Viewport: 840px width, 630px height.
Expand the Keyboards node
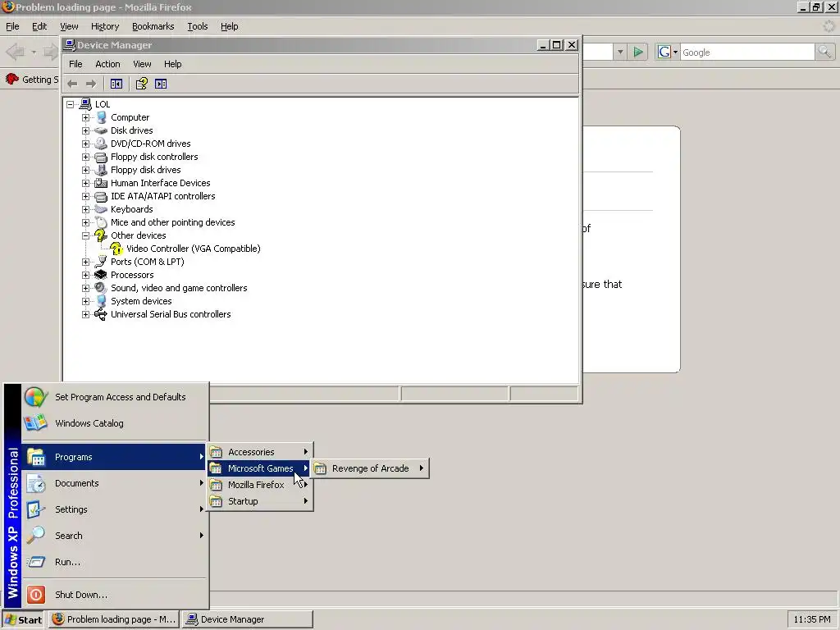pos(85,209)
